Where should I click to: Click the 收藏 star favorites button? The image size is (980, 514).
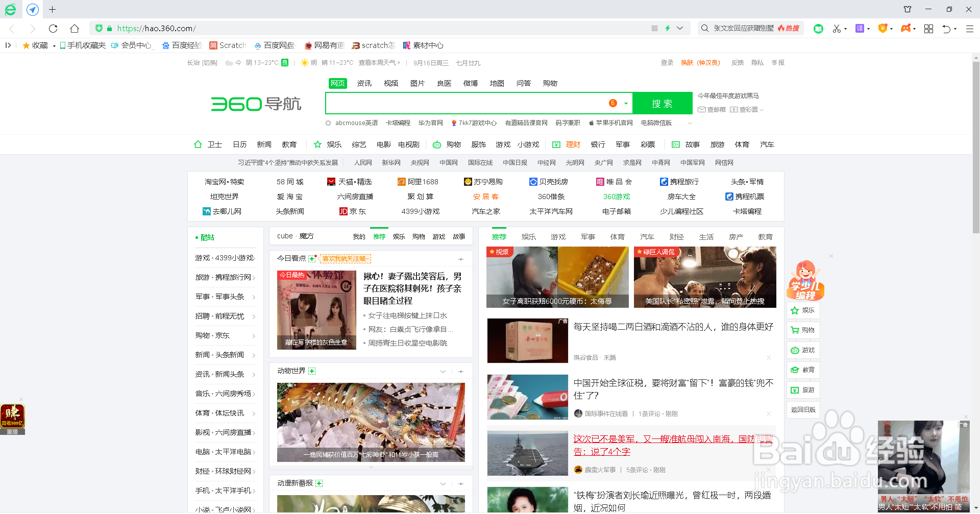[35, 45]
